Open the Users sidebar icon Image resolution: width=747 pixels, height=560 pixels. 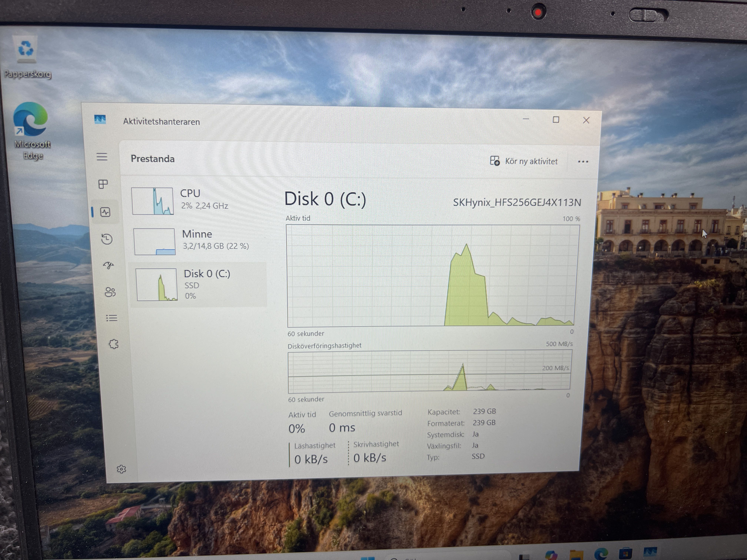(x=110, y=292)
